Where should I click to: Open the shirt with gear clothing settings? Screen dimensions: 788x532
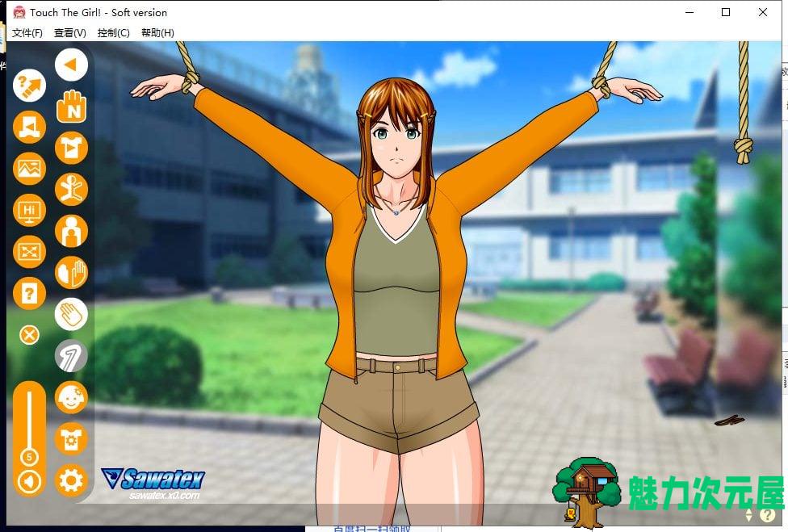click(71, 439)
